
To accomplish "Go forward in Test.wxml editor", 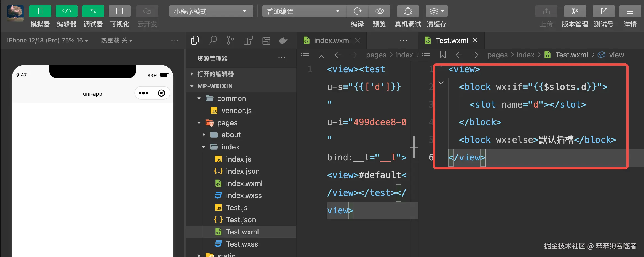I will pyautogui.click(x=475, y=55).
